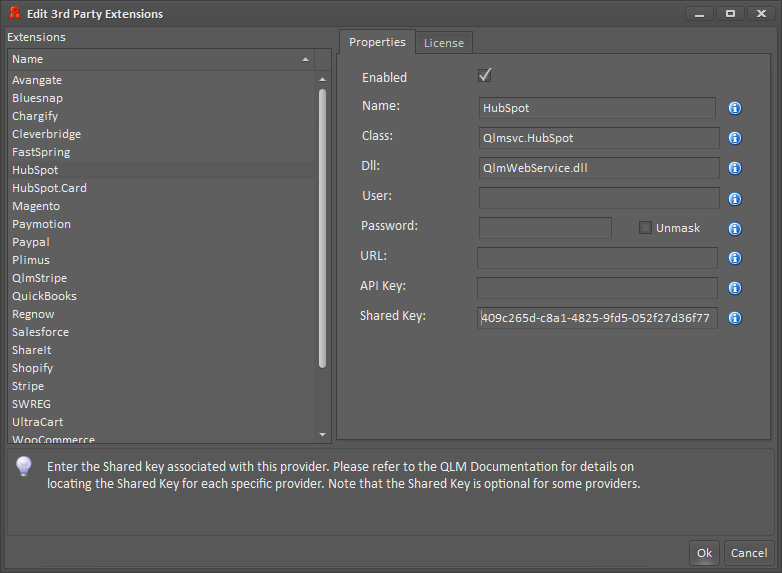This screenshot has height=573, width=782.
Task: Sort extensions by the Name column header
Action: click(x=161, y=59)
